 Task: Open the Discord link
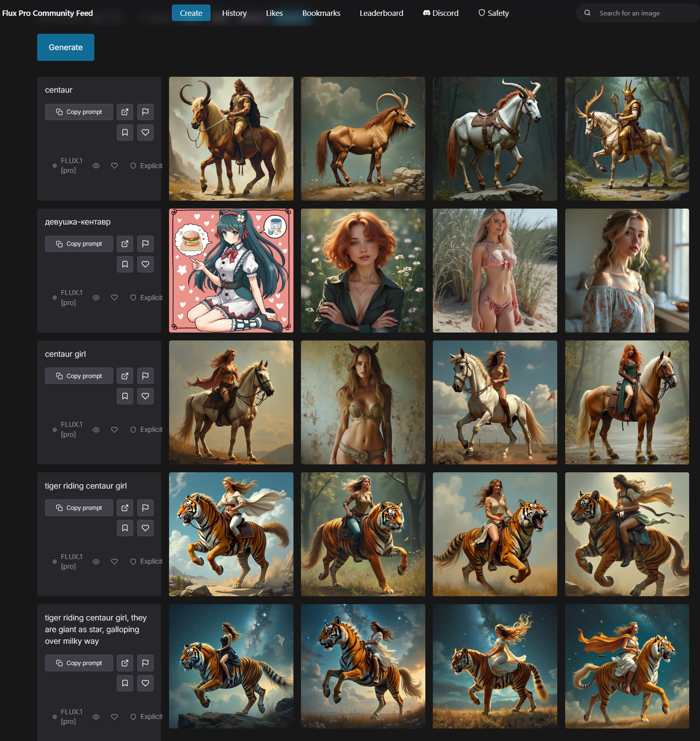441,13
